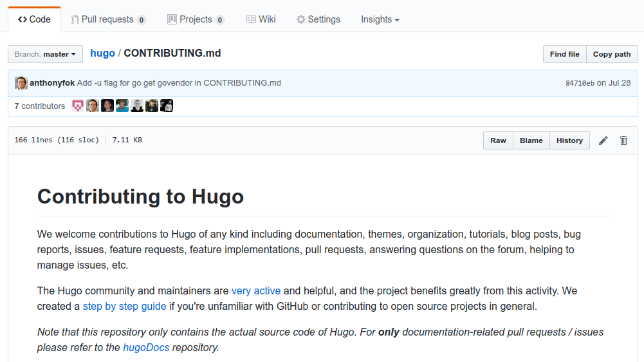644x362 pixels.
Task: Go to the Wiki tab
Action: click(x=261, y=19)
